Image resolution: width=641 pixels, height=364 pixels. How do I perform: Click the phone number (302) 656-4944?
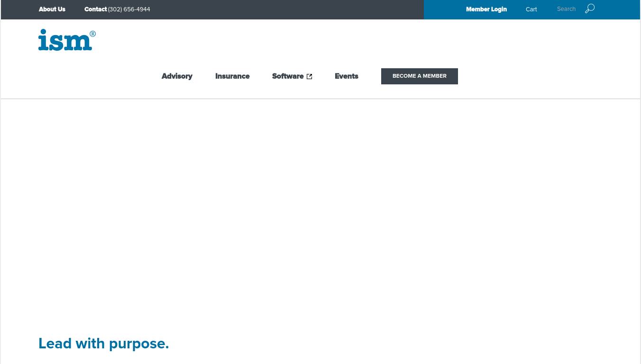click(129, 9)
